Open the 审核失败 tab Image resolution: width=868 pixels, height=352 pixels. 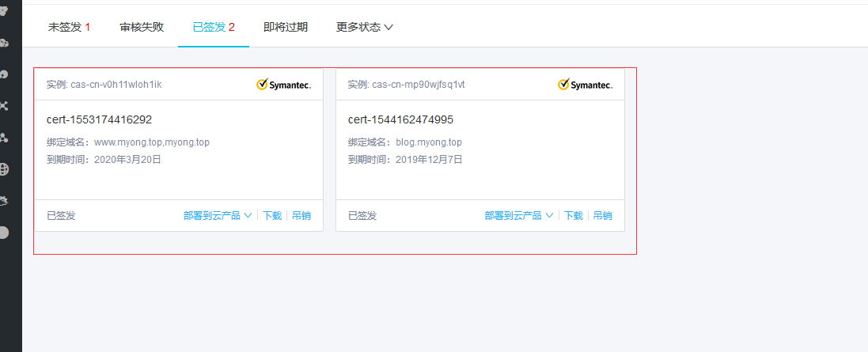point(142,27)
